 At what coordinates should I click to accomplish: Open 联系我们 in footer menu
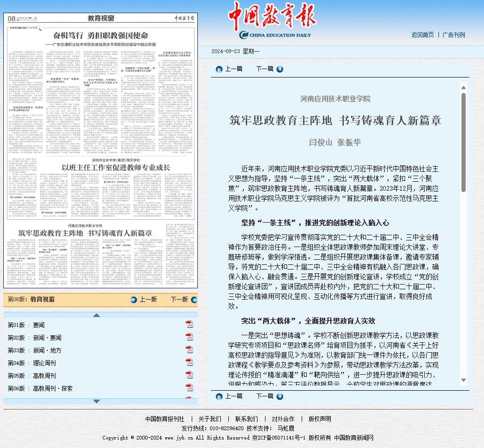point(247,419)
